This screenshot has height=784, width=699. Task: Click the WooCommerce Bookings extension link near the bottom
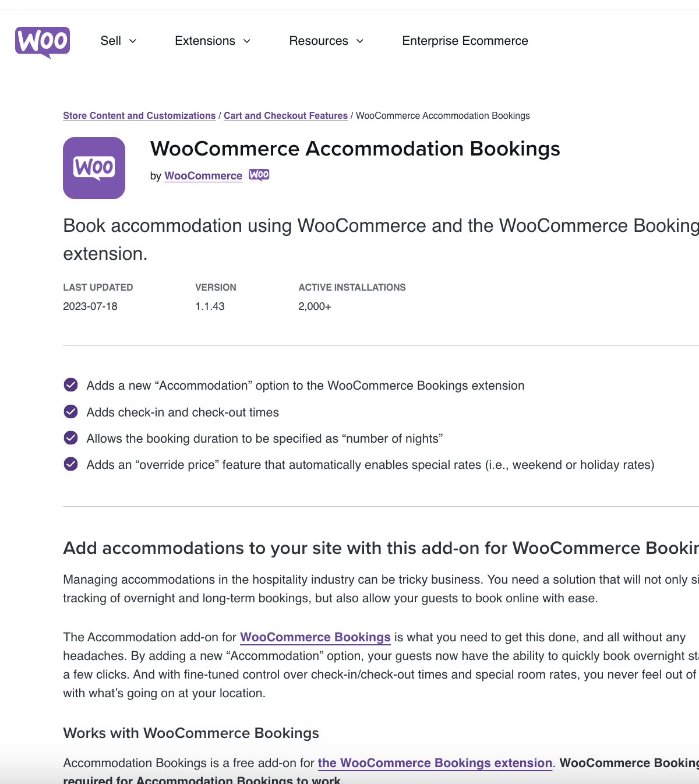pos(435,762)
